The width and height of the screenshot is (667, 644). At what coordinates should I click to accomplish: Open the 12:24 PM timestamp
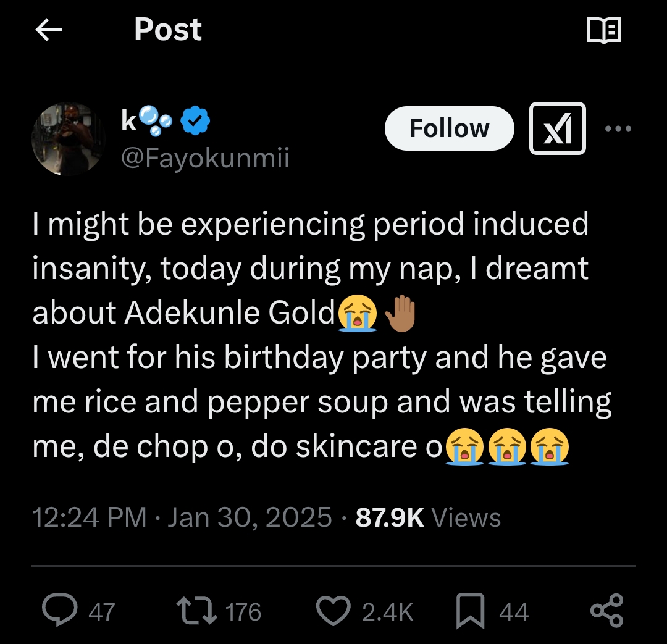click(89, 517)
